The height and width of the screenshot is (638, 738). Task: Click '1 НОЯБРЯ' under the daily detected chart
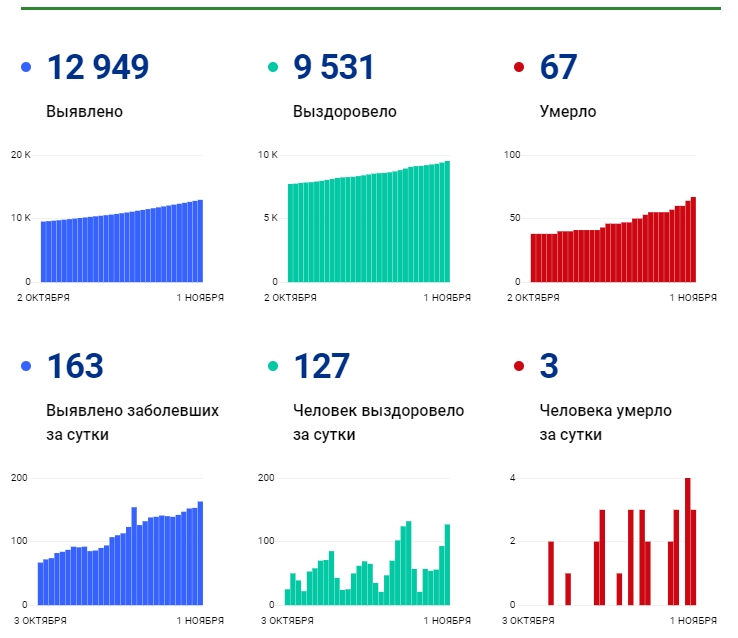click(x=200, y=621)
